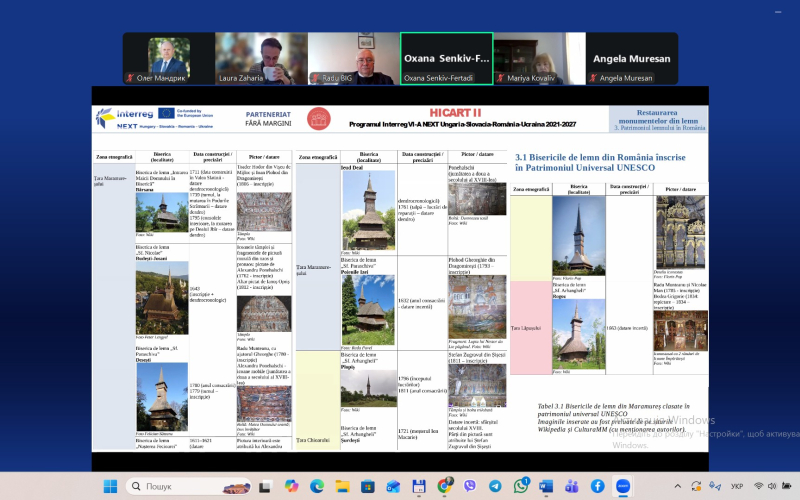Open Telegram from the taskbar

(496, 486)
